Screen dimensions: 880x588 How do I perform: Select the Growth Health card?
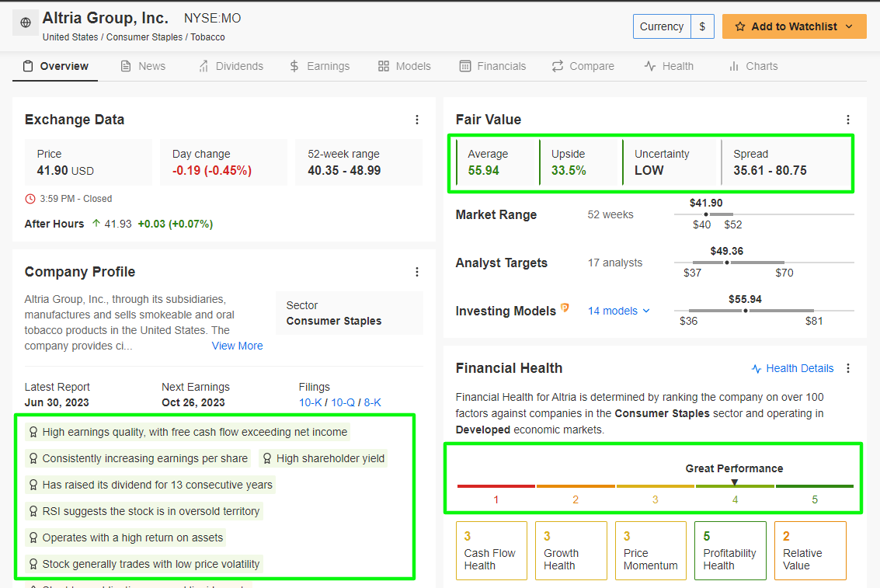572,551
